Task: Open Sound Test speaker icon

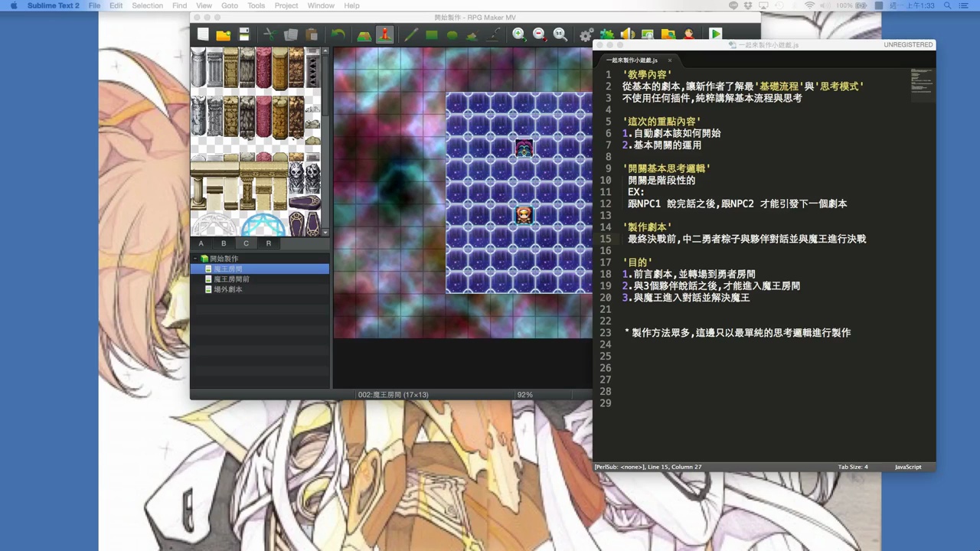Action: (627, 34)
